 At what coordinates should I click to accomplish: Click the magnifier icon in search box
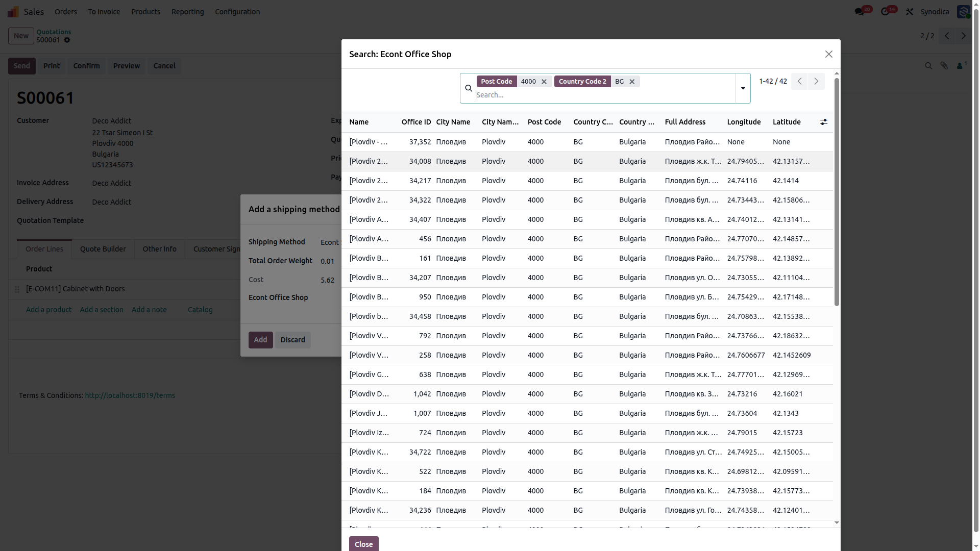469,88
